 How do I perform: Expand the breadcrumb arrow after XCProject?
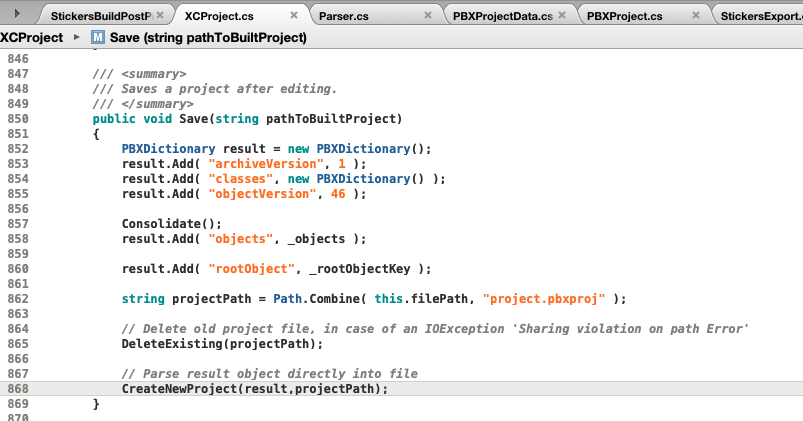tap(77, 37)
